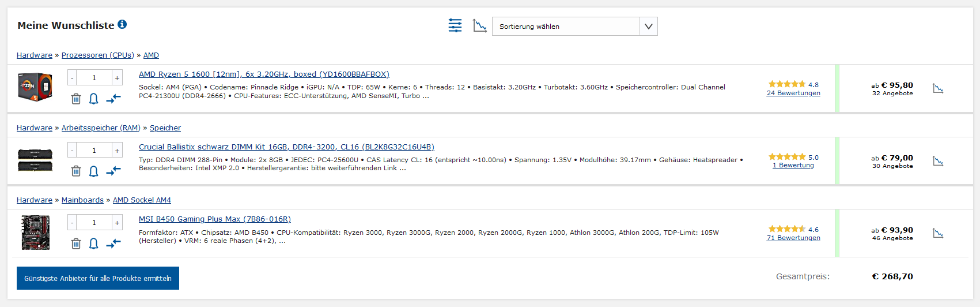Screen dimensions: 980x307
Task: Focus the quantity field for Crucial Ballistix
Action: pyautogui.click(x=94, y=151)
